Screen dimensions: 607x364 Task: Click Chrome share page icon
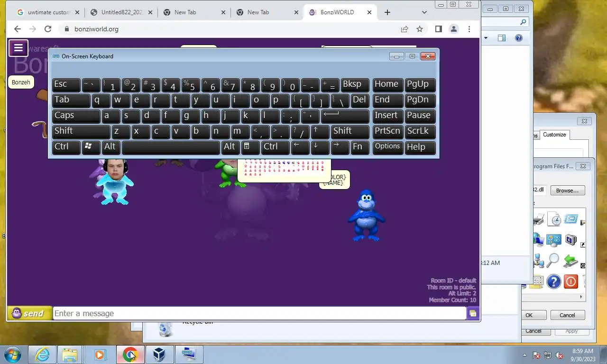(x=405, y=29)
